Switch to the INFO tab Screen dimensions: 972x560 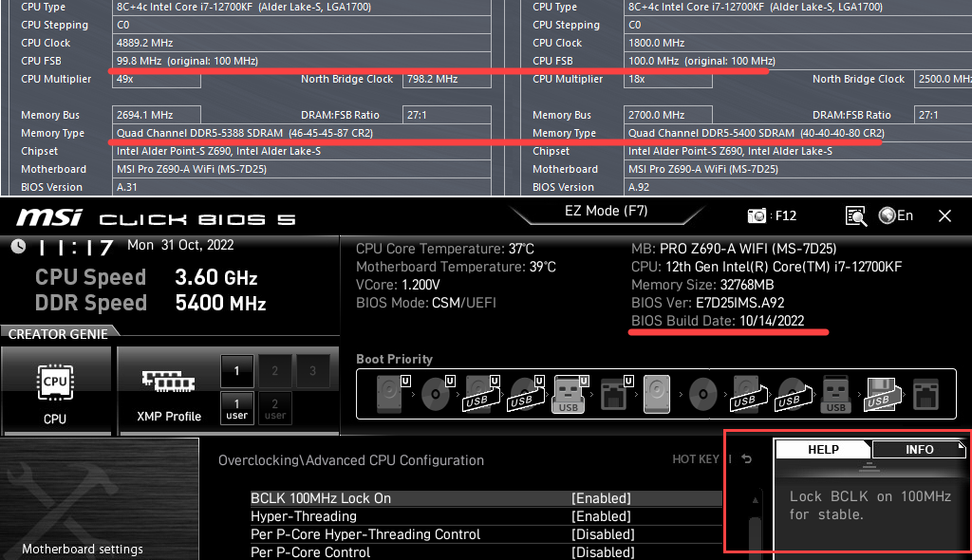919,450
